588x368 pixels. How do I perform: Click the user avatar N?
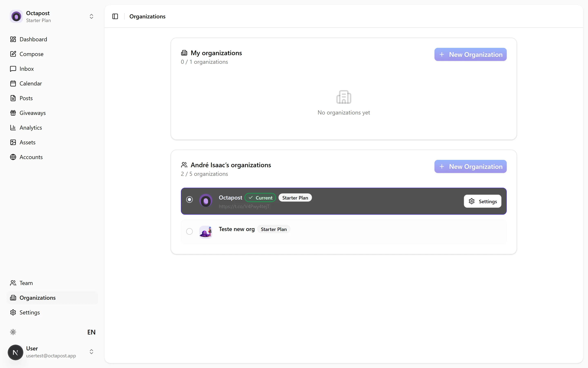click(16, 352)
